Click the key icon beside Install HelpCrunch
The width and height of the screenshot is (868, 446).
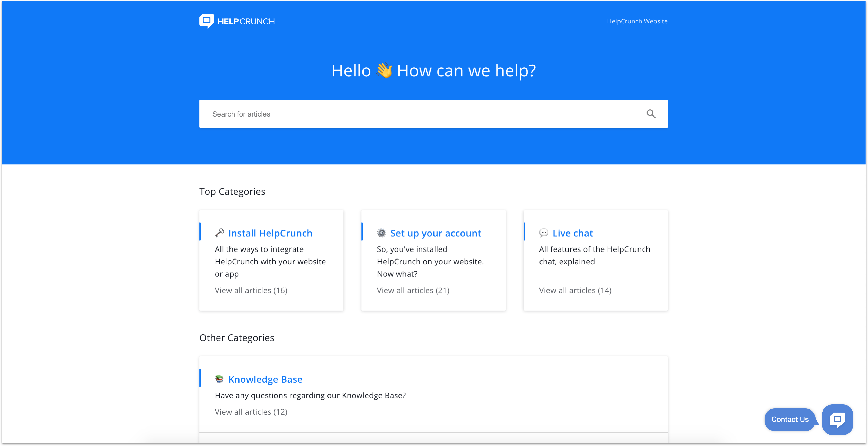(219, 233)
